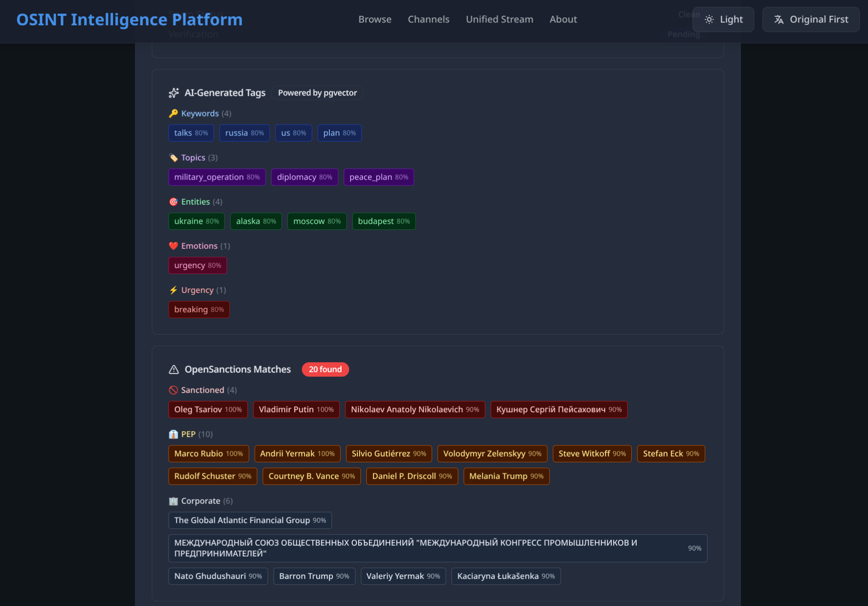The height and width of the screenshot is (606, 868).
Task: Click the red heart Emotions icon
Action: pos(173,246)
